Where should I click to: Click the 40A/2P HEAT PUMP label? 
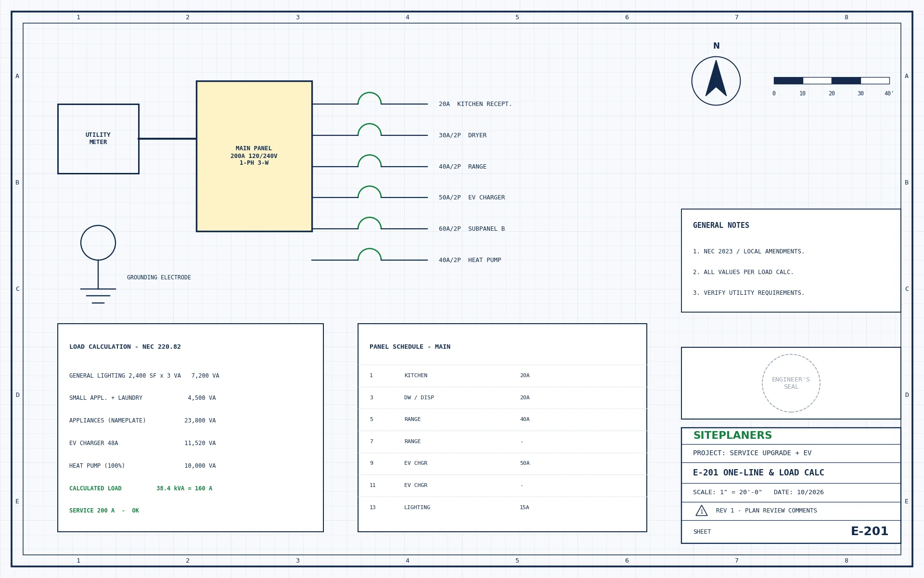coord(470,260)
